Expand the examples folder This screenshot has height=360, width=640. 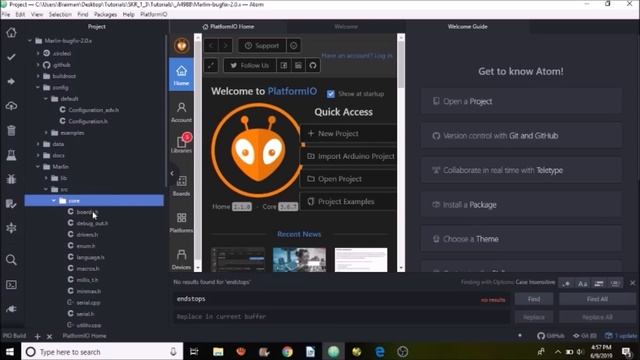46,133
